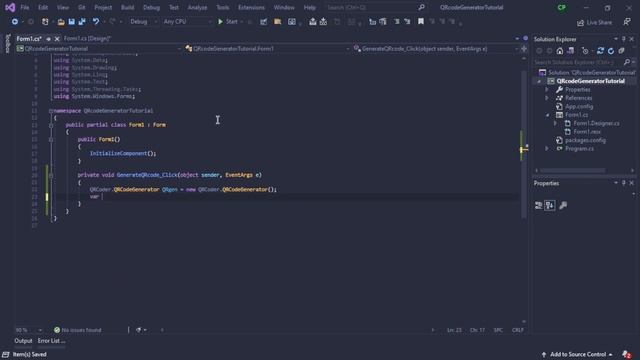
Task: Collapse the GenerateQRcode_Click method outline
Action: pos(51,176)
